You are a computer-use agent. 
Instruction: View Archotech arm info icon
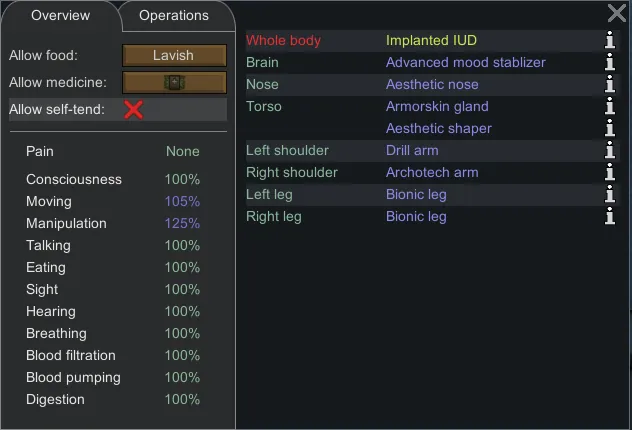click(610, 172)
